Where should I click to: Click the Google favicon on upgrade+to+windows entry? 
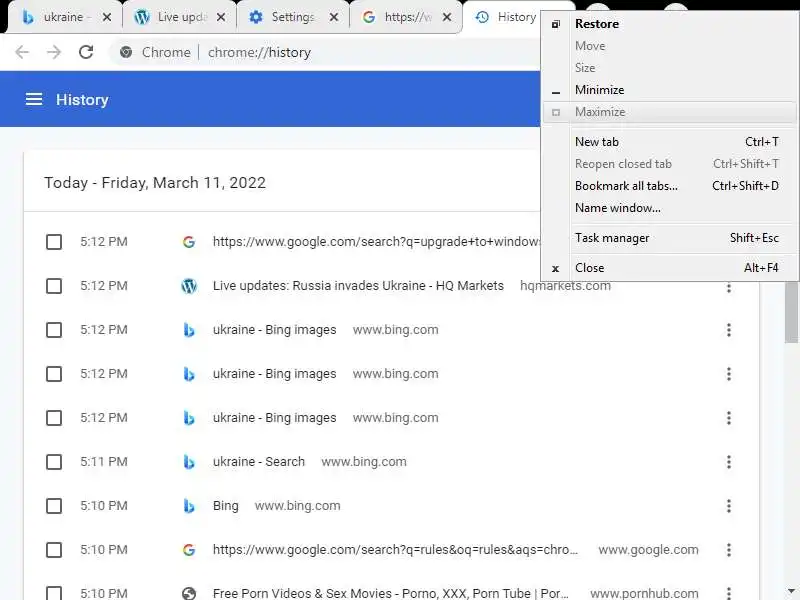coord(189,242)
